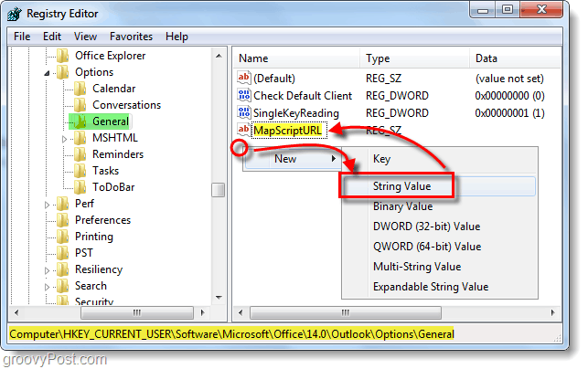Select the MapScriptURL value name
The height and width of the screenshot is (369, 588).
click(x=288, y=131)
